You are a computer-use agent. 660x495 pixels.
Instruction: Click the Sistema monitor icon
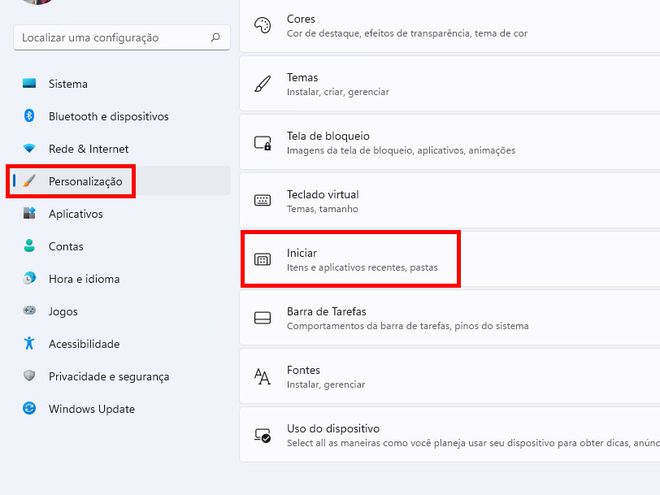[x=29, y=83]
